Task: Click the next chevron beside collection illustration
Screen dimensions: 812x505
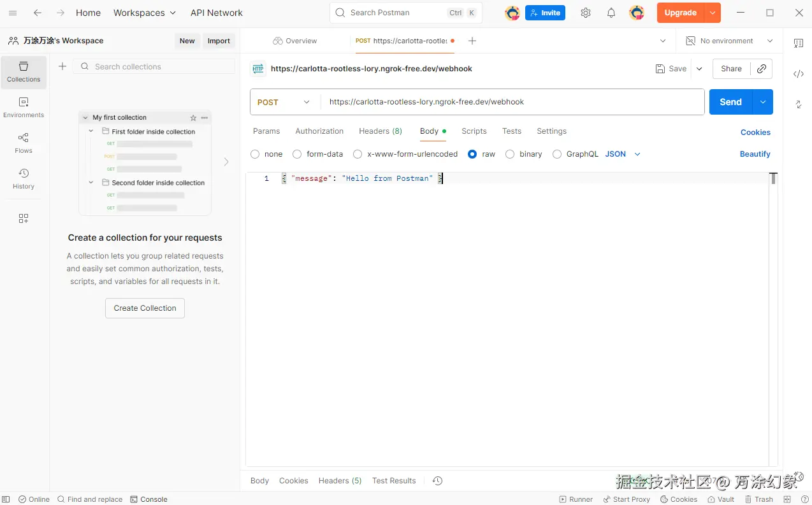Action: 226,162
